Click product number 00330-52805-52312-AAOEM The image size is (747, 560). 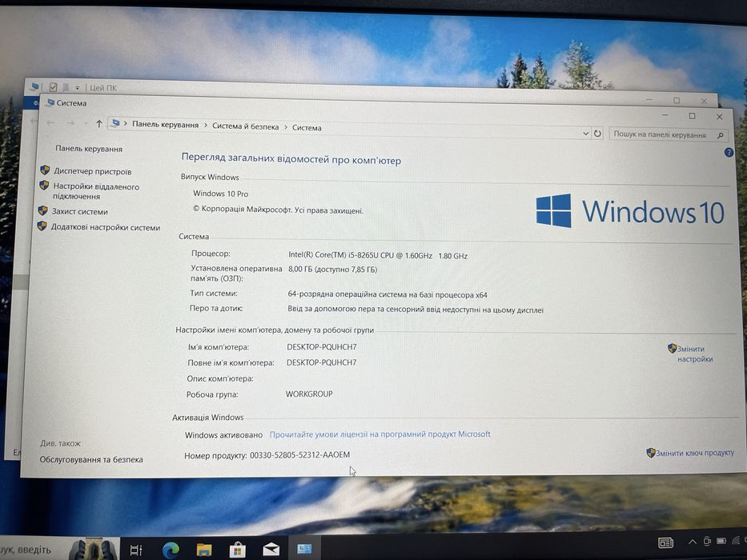(299, 454)
